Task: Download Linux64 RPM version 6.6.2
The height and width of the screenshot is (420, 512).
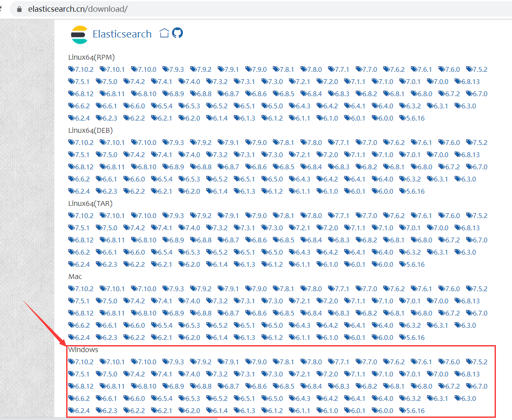Action: (79, 106)
